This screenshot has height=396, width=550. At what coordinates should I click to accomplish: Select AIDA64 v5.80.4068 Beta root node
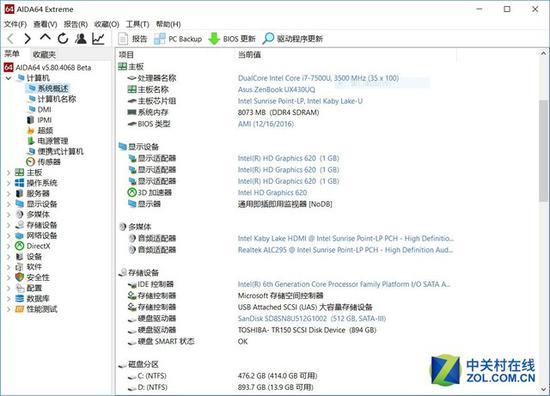[x=48, y=67]
